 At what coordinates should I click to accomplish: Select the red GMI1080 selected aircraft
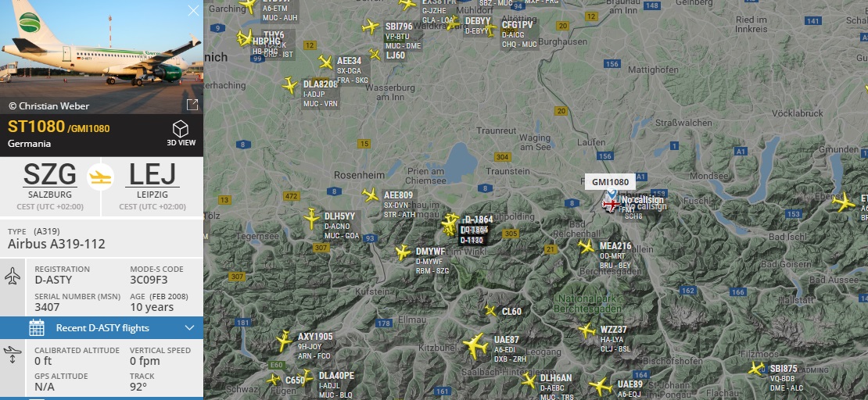(611, 205)
